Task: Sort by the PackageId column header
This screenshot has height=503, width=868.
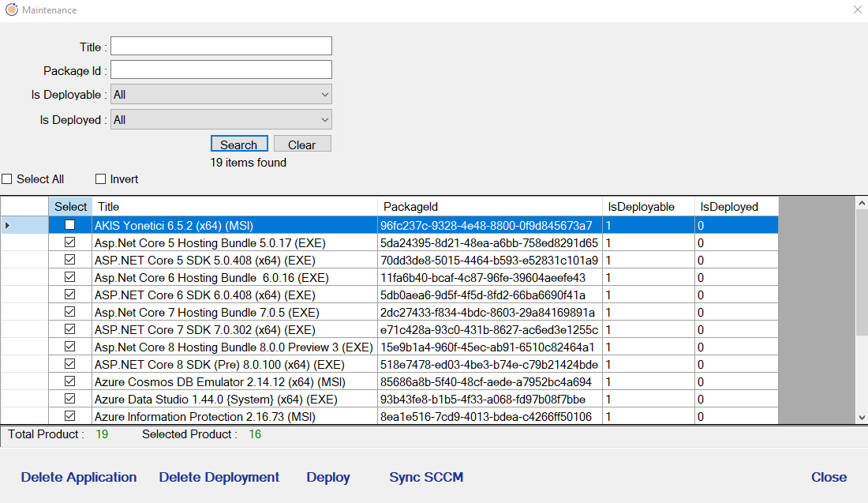Action: point(489,207)
